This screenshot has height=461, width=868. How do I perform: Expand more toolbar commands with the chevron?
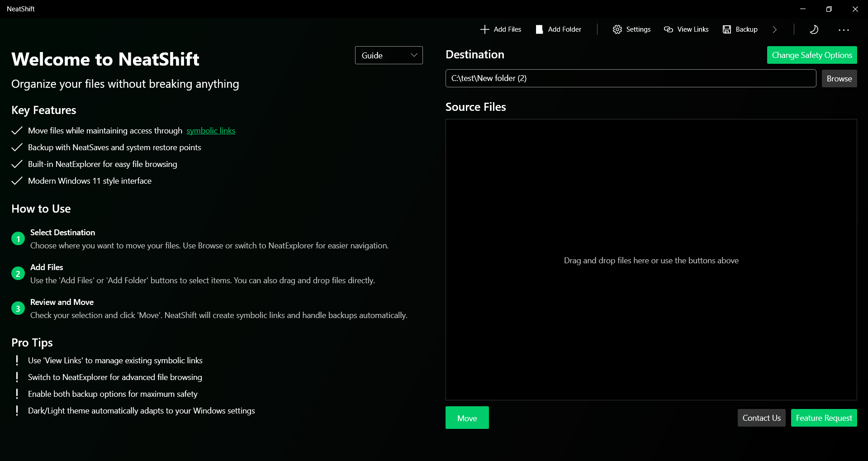[775, 29]
